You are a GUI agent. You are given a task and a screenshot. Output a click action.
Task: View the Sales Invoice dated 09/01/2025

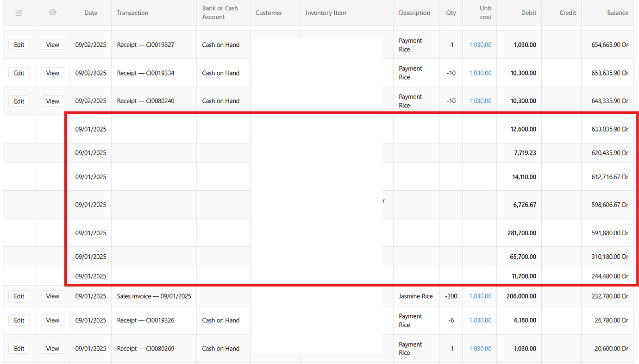(52, 296)
